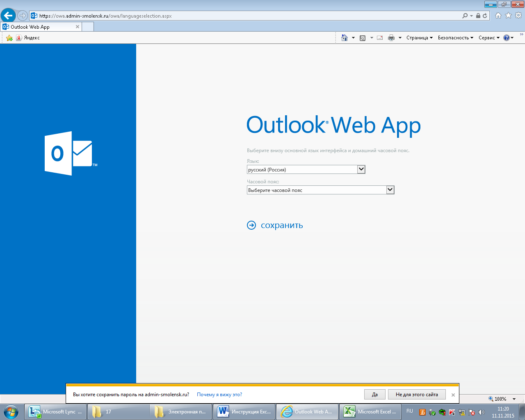525x420 pixels.
Task: Expand the 100% zoom level dropdown
Action: (x=514, y=399)
